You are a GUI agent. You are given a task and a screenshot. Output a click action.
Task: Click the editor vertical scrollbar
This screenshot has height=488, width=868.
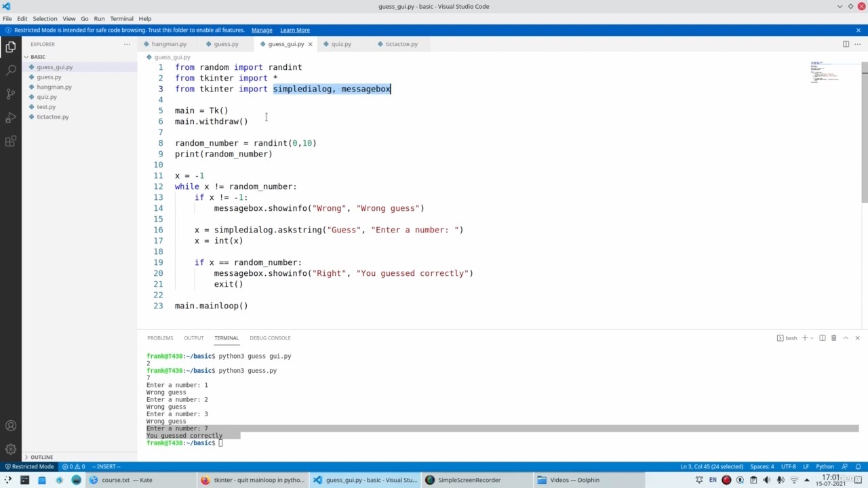(865, 132)
